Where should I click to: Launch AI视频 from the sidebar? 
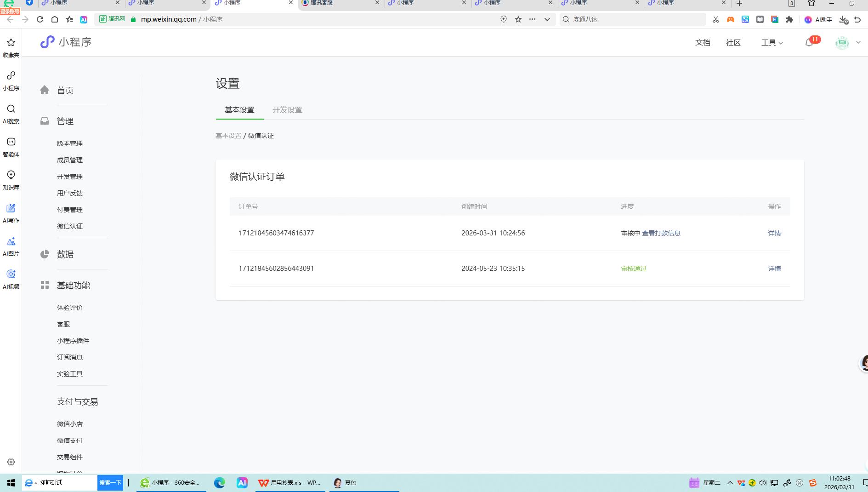(x=11, y=279)
